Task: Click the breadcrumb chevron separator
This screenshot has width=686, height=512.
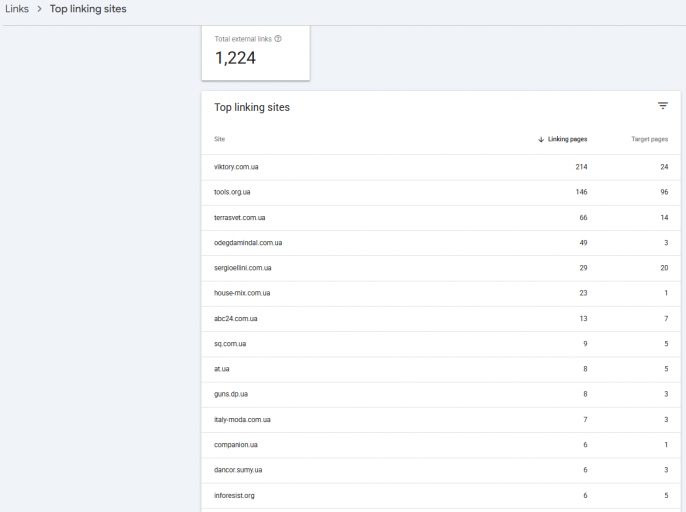Action: pyautogui.click(x=39, y=9)
